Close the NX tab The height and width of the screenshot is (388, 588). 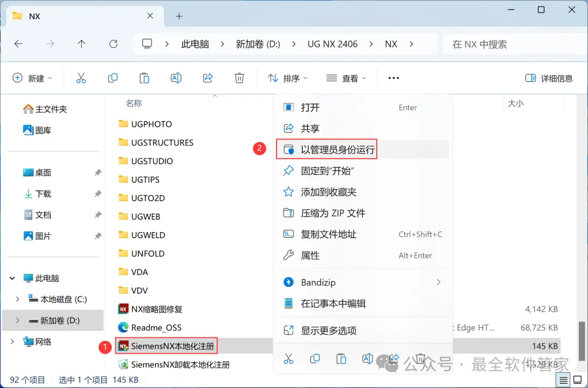[150, 16]
